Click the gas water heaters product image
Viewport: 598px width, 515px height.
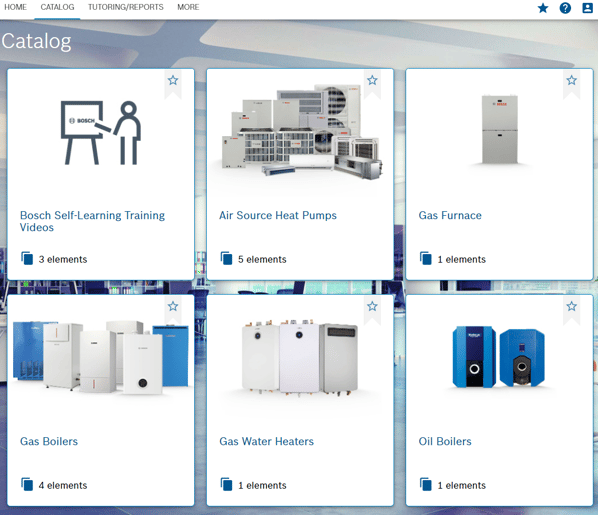tap(300, 357)
